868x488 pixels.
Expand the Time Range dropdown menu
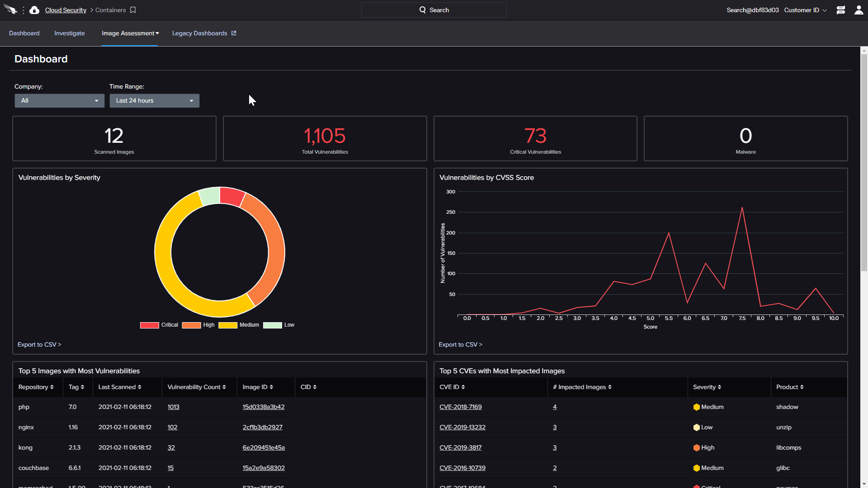point(154,100)
